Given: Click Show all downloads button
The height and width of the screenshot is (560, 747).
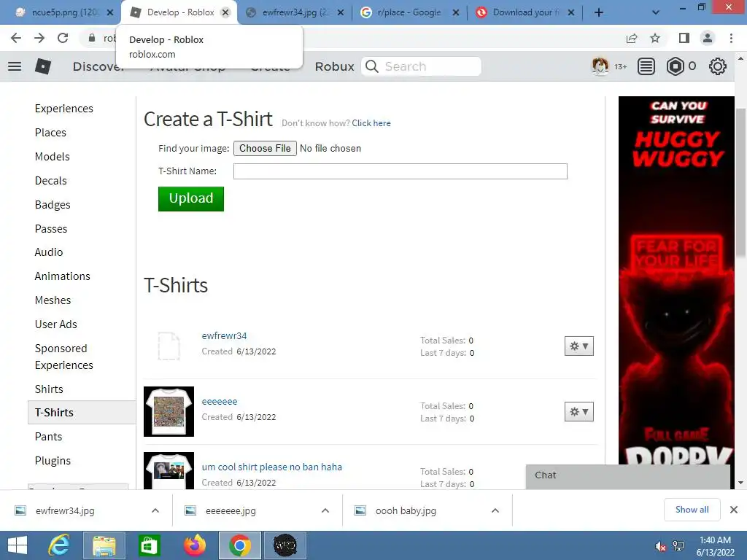Looking at the screenshot, I should pyautogui.click(x=692, y=510).
